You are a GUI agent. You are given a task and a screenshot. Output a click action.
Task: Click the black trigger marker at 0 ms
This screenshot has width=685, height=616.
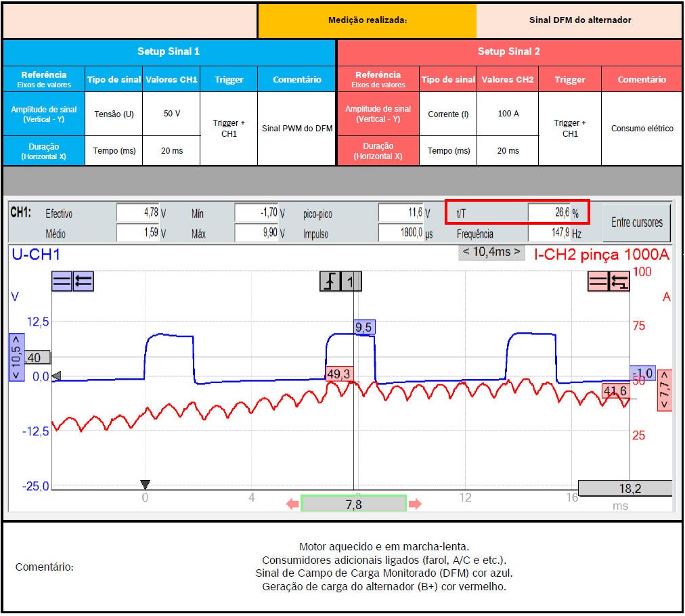(x=145, y=484)
